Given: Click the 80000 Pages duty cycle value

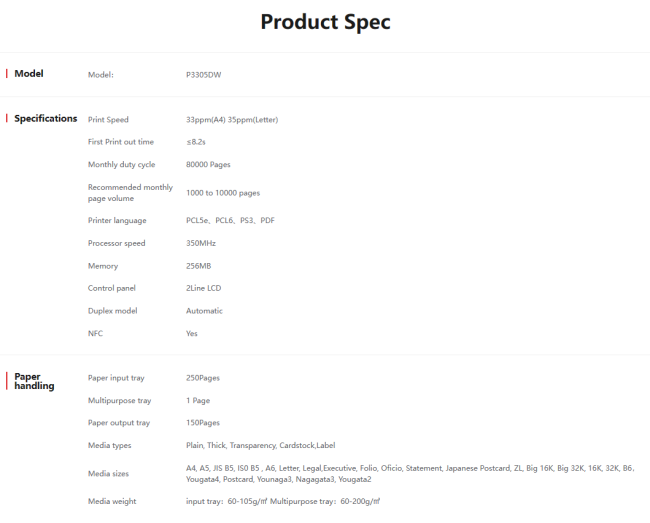Looking at the screenshot, I should pos(208,164).
